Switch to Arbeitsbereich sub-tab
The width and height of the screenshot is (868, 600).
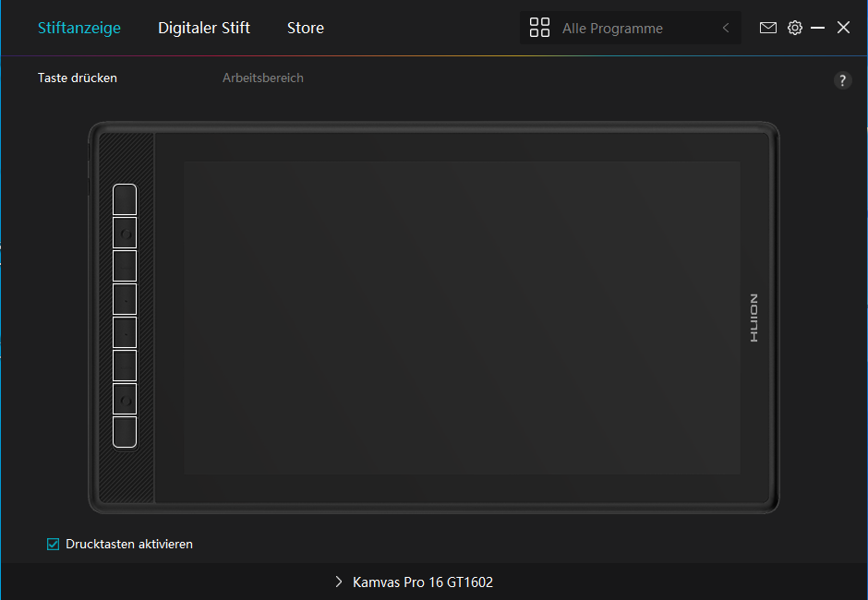click(262, 78)
